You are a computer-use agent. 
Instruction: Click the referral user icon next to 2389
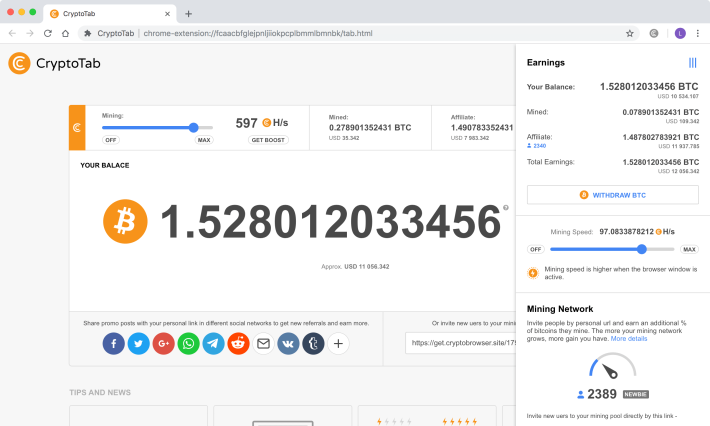(580, 395)
